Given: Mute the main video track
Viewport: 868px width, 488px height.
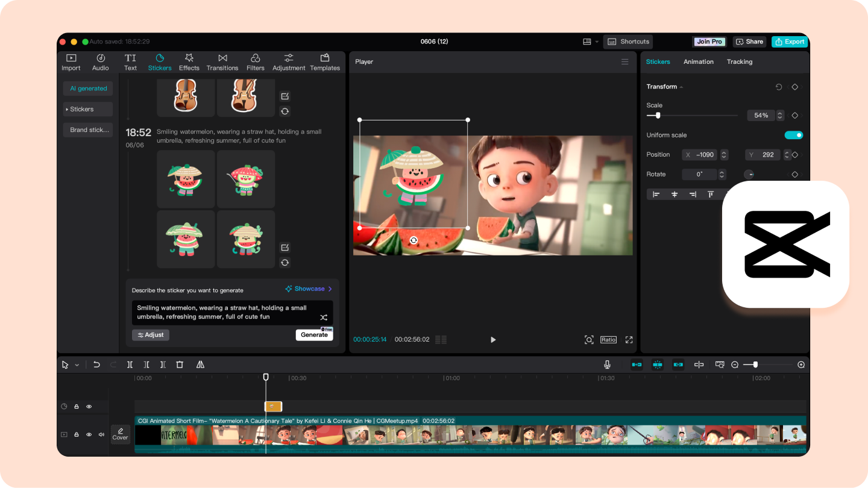Looking at the screenshot, I should (x=100, y=434).
